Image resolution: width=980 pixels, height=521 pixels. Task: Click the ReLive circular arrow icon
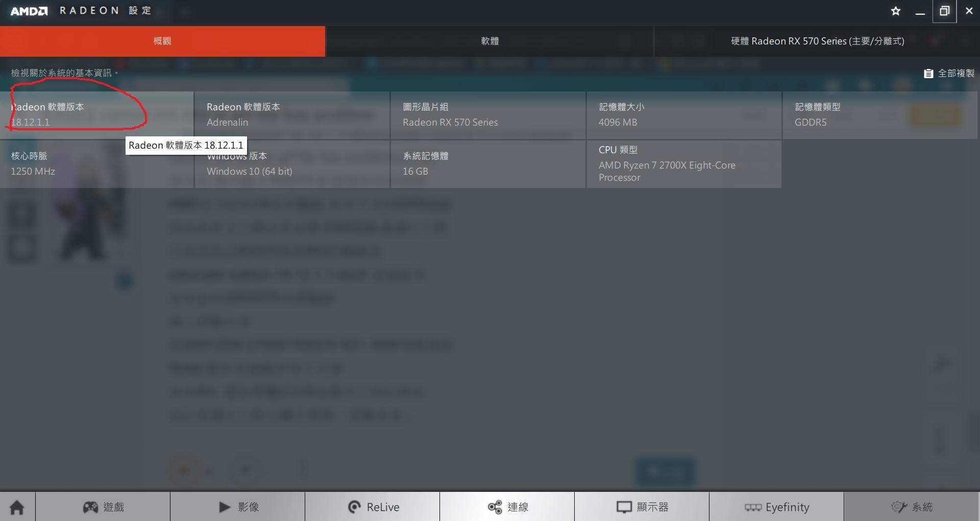tap(354, 507)
